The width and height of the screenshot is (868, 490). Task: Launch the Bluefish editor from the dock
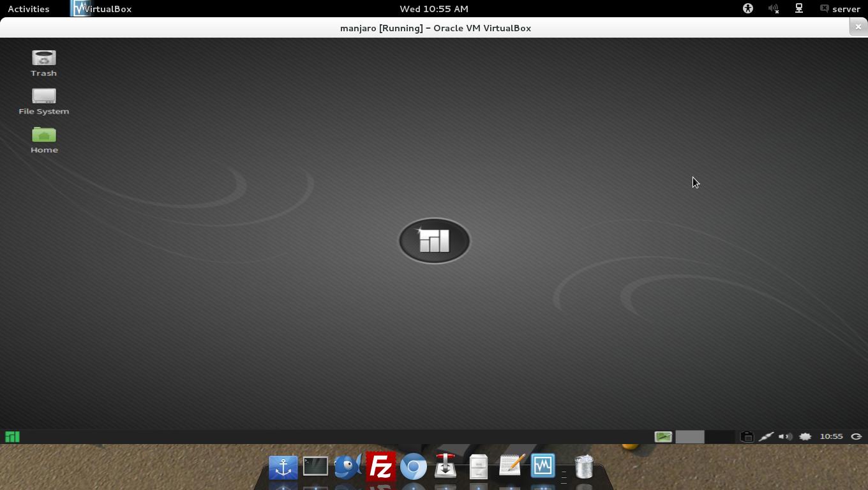coord(348,466)
